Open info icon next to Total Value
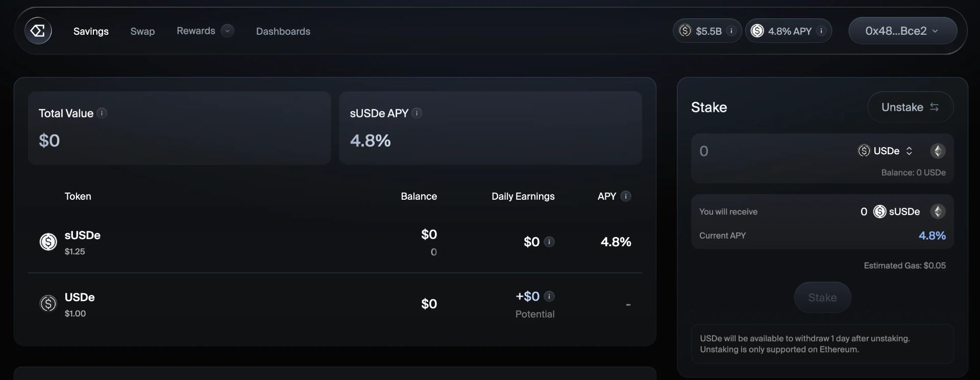The image size is (980, 380). coord(102,113)
